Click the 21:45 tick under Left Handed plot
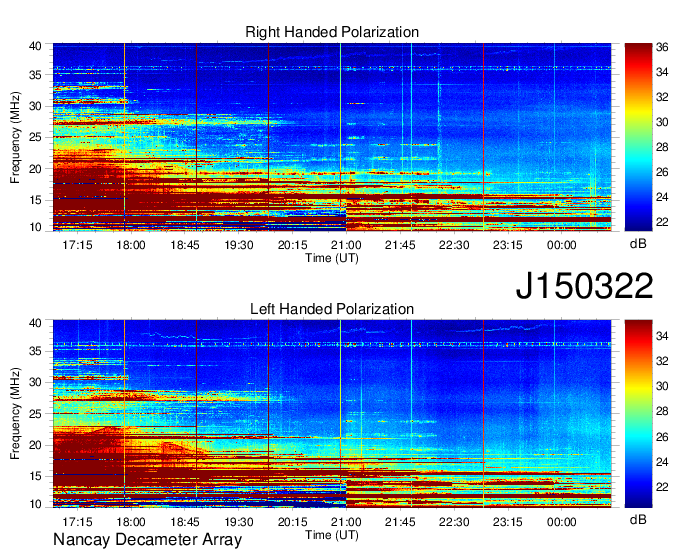 [x=400, y=522]
